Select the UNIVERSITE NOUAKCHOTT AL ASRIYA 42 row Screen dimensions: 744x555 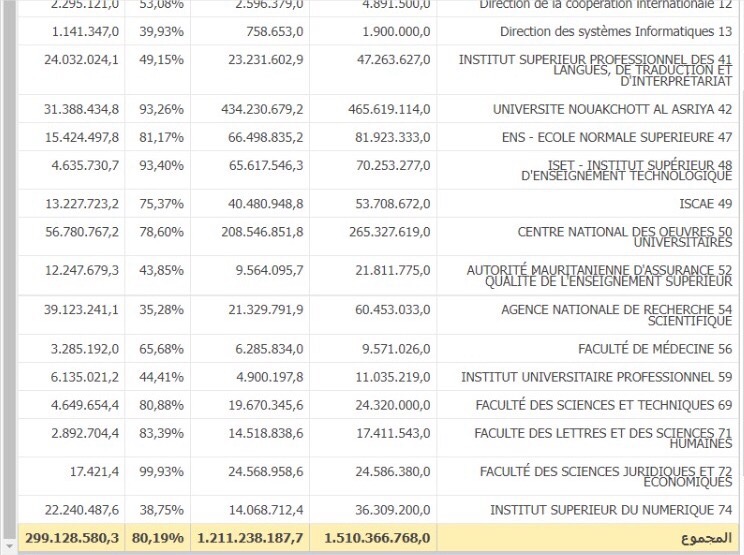click(378, 109)
